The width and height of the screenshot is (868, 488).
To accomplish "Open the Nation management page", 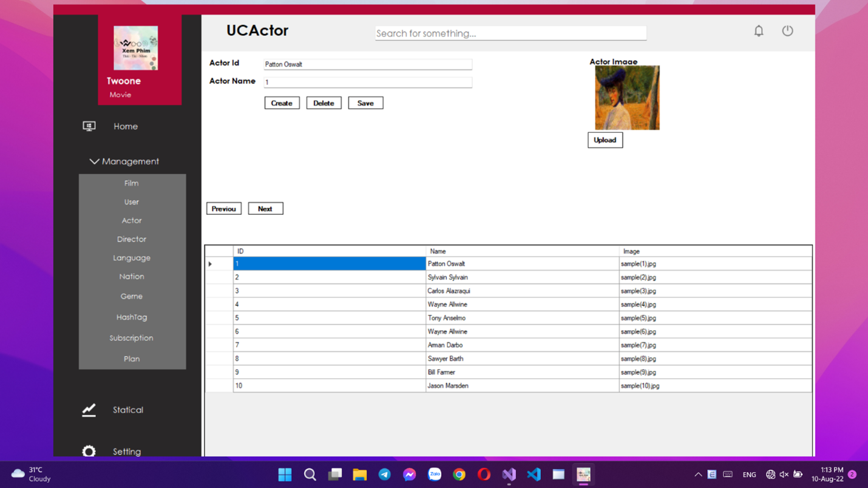I will 132,277.
